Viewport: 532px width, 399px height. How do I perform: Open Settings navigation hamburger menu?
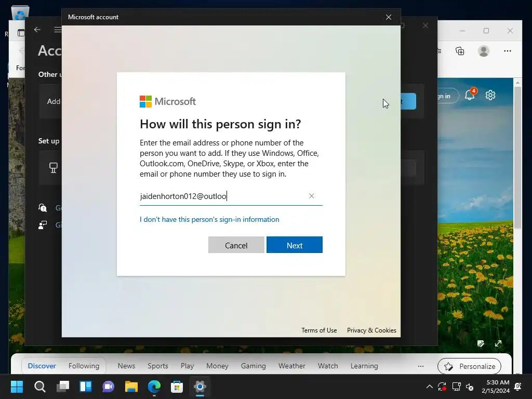58,30
